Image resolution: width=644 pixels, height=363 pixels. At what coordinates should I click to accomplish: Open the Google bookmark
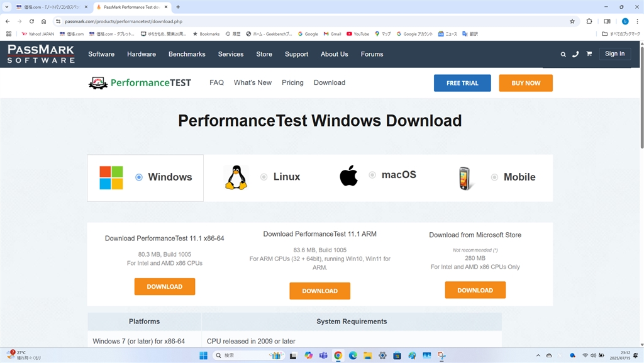(x=308, y=34)
